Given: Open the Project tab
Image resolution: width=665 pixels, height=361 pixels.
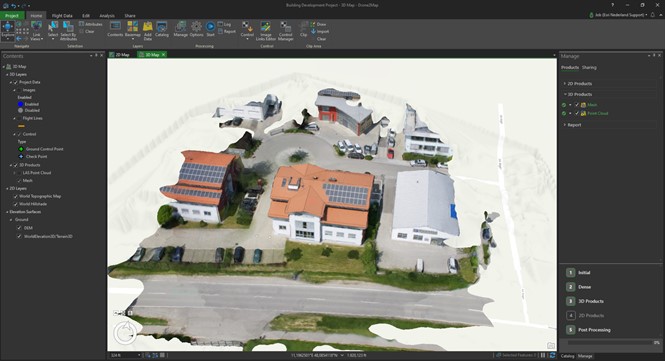Looking at the screenshot, I should 12,16.
